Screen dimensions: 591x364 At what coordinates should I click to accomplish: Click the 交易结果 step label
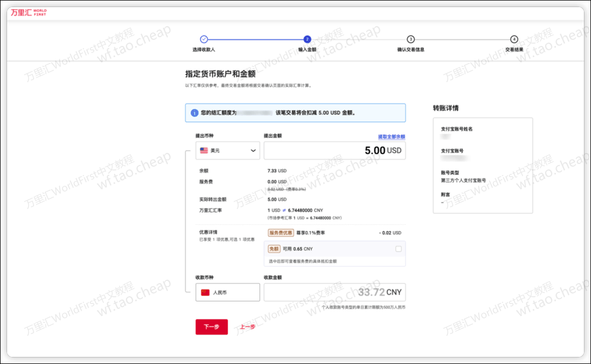(514, 50)
